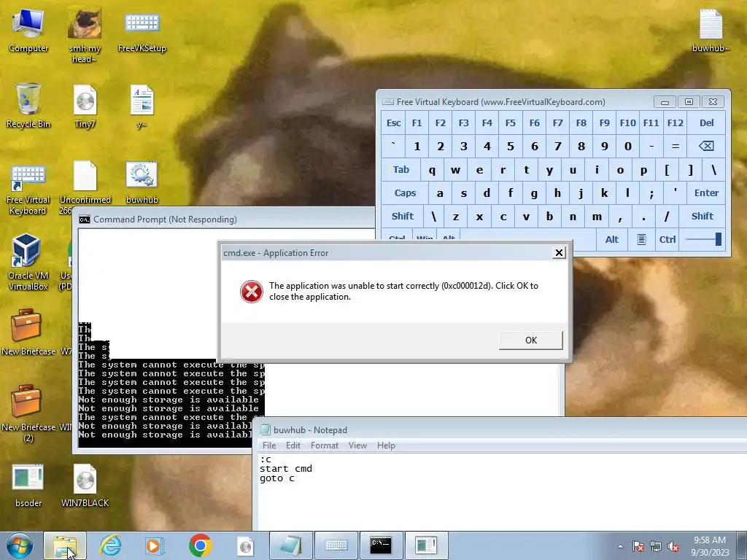Select the buwhub batch file with gears
The image size is (747, 560).
[142, 182]
